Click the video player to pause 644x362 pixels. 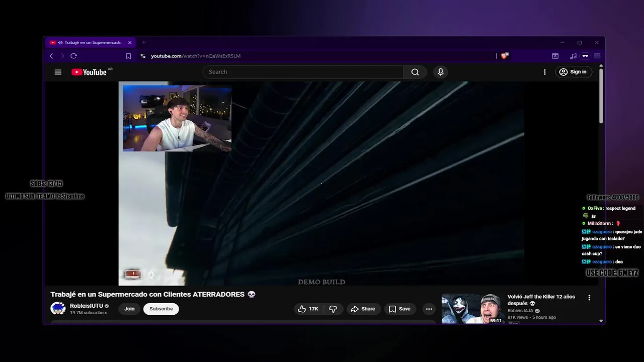point(321,184)
